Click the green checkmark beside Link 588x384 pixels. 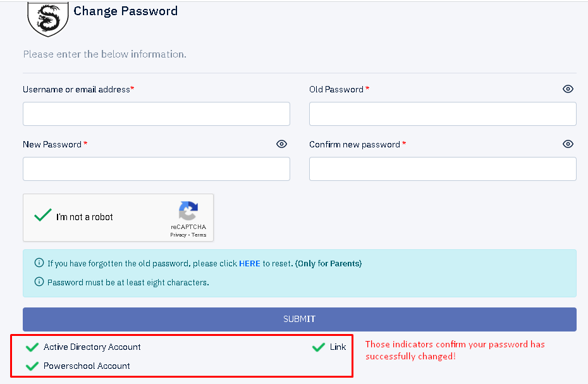click(319, 347)
